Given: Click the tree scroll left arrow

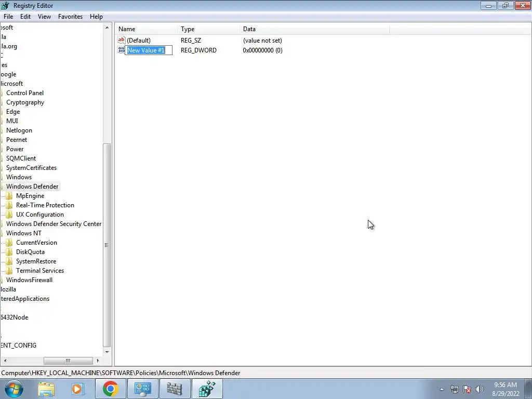Looking at the screenshot, I should 5,361.
